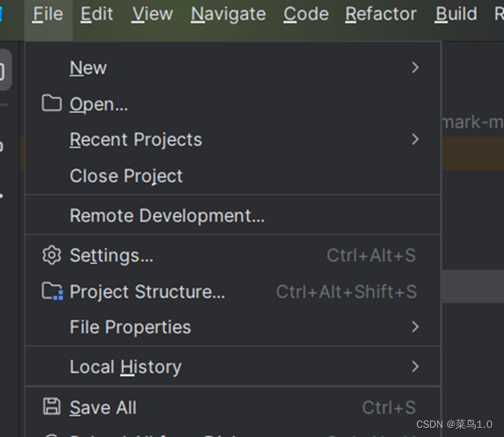Open the View menu
The width and height of the screenshot is (504, 437).
click(x=152, y=14)
